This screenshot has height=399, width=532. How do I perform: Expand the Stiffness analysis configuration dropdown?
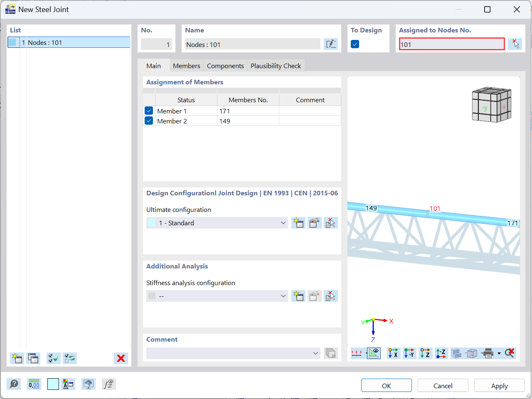tap(217, 296)
